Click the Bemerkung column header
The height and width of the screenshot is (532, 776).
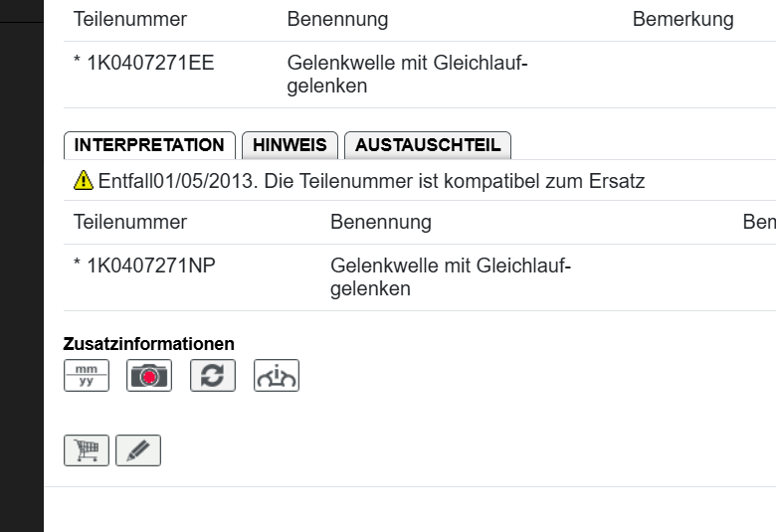coord(682,20)
